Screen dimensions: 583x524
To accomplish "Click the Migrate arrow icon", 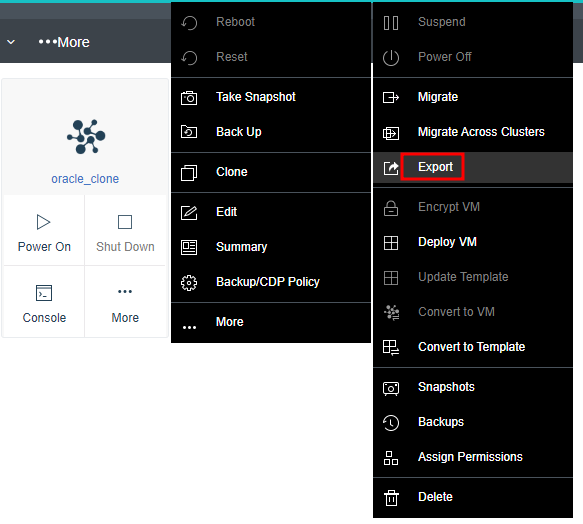I will pos(391,97).
